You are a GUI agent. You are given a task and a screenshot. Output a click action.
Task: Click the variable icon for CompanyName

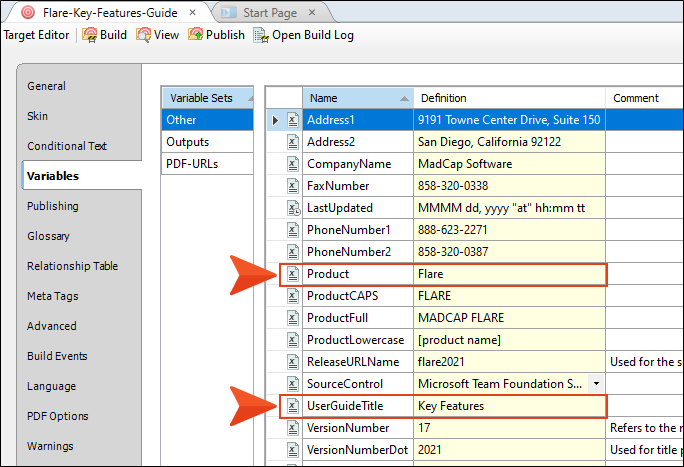[293, 164]
